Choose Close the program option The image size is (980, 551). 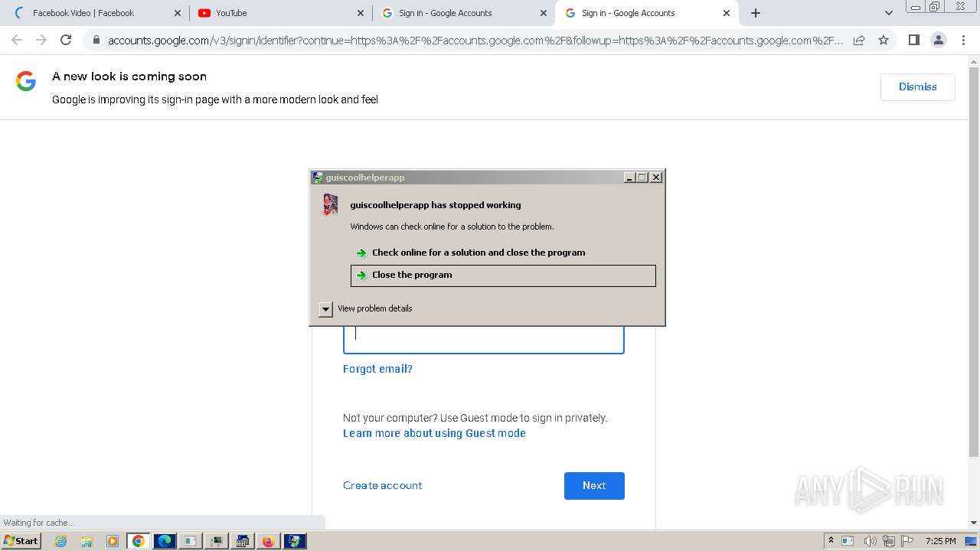(503, 275)
